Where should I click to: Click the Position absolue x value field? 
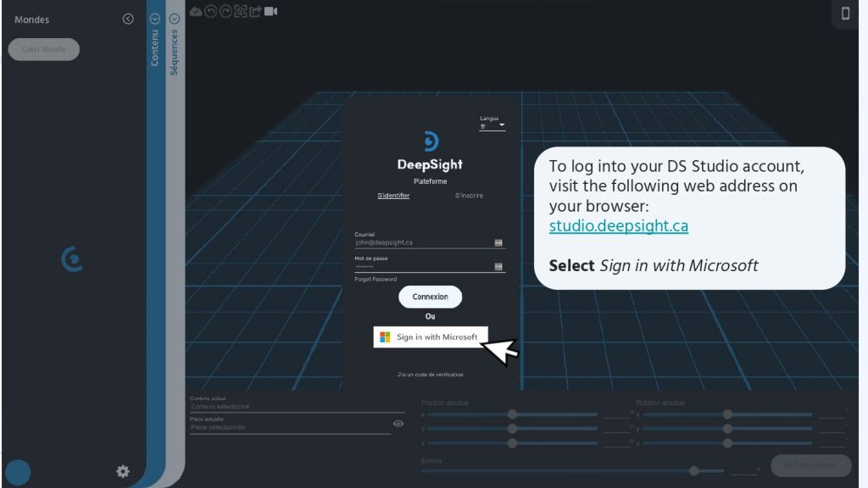pyautogui.click(x=616, y=413)
